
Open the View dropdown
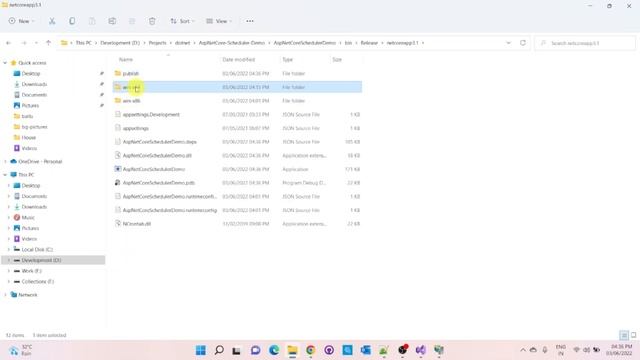point(219,21)
